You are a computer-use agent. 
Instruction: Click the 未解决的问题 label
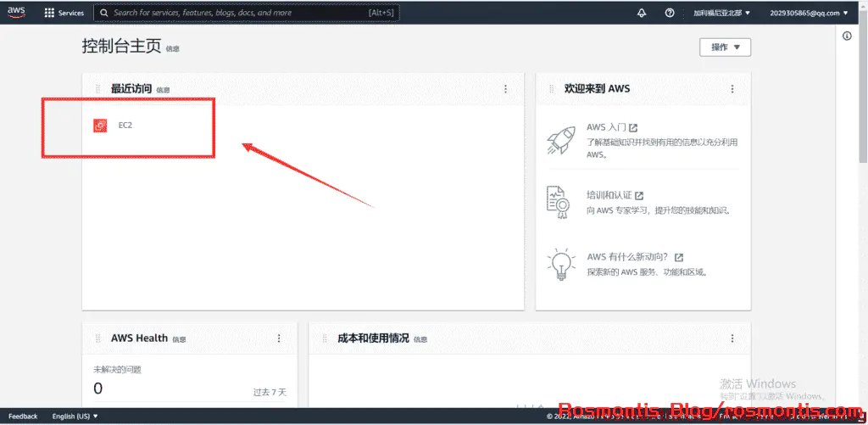pyautogui.click(x=117, y=370)
